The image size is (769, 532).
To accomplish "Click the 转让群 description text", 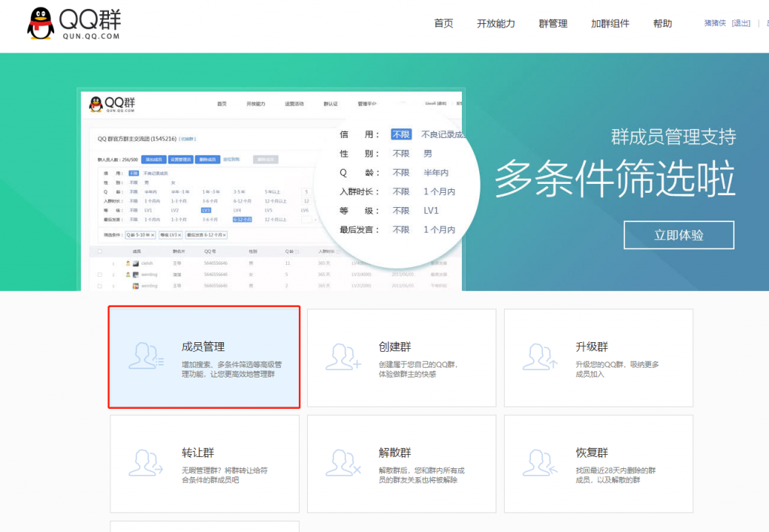I will tap(225, 475).
